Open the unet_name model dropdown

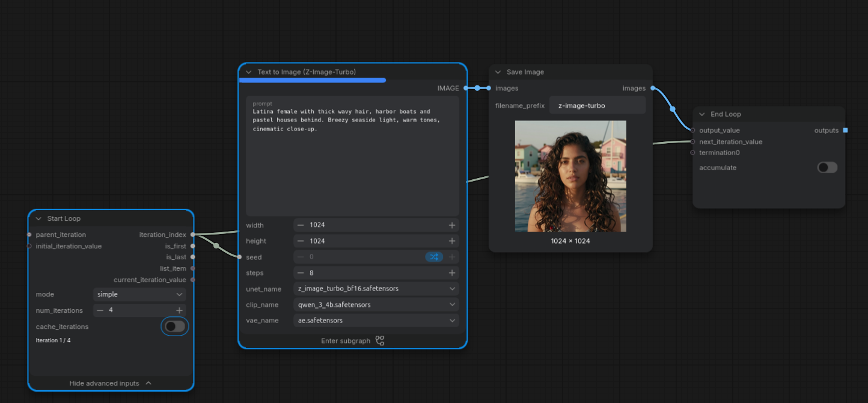point(376,289)
